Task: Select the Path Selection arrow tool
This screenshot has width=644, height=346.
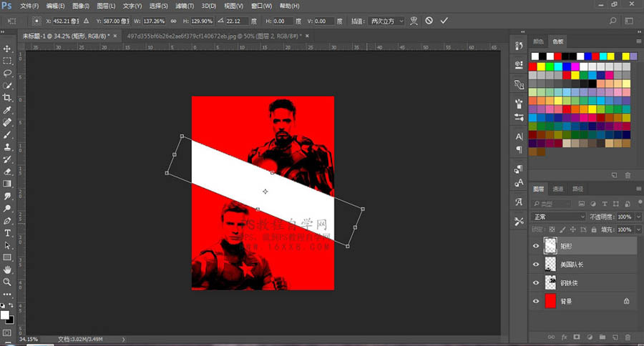Action: (7, 245)
